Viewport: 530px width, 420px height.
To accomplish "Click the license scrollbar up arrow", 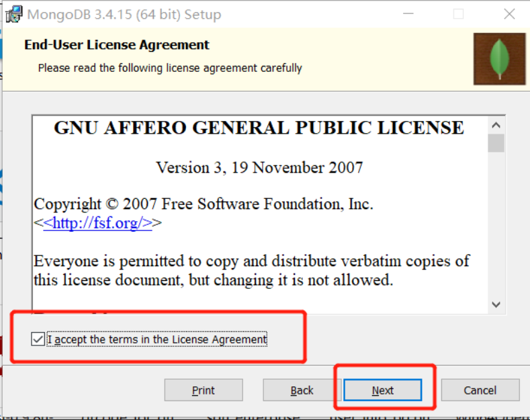I will 496,126.
